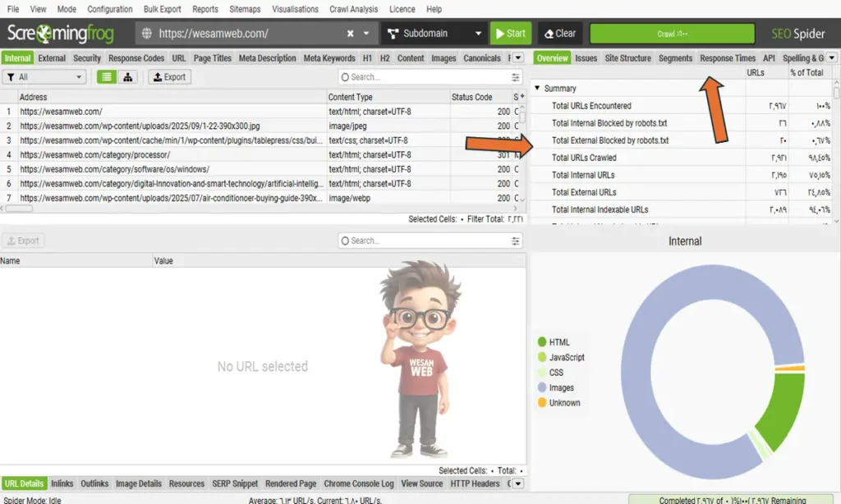Viewport: 841px width, 504px height.
Task: Clear the URL with the X icon
Action: (x=351, y=34)
